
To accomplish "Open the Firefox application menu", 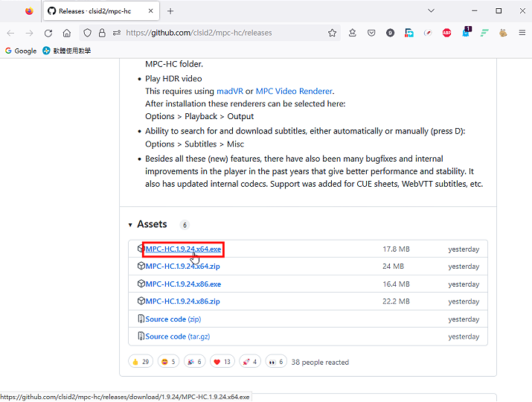I will tap(522, 33).
